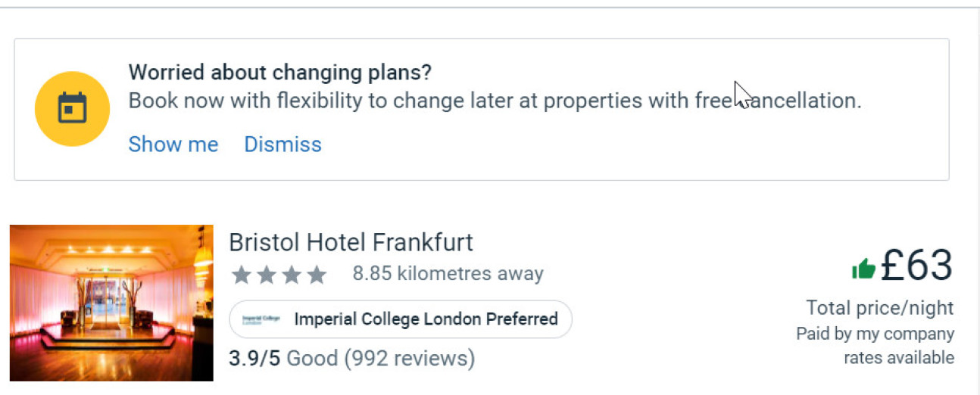Click the fourth grey rating star

317,274
